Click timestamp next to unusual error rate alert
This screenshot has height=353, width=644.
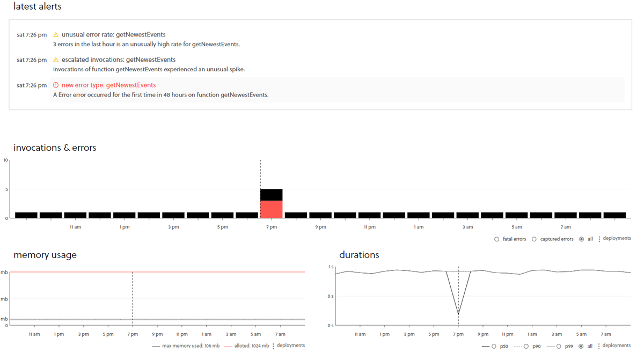pos(32,35)
